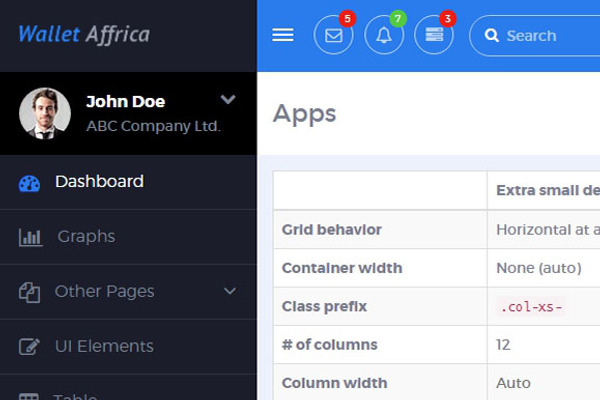600x400 pixels.
Task: Click the Wallet Affrica logo link
Action: coord(84,34)
